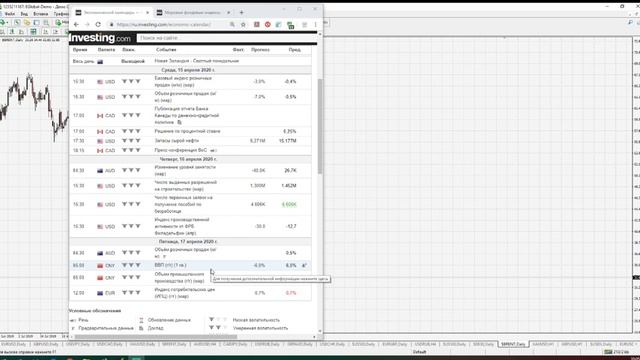The image size is (640, 360).
Task: Close the second Chrome tab
Action: 228,13
